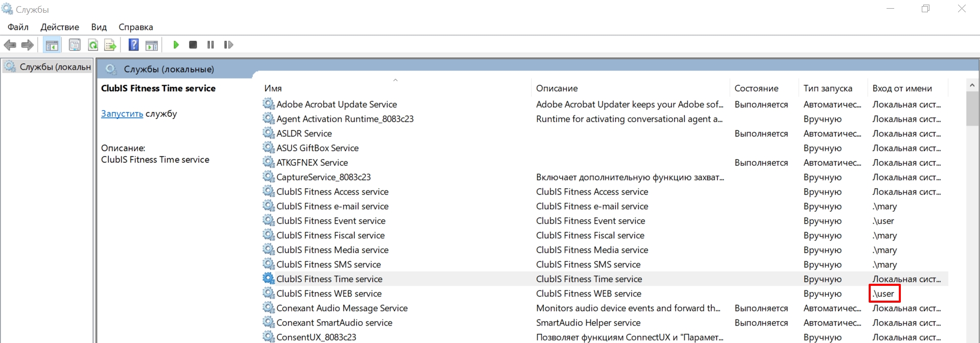Start the selected service with the green play icon

point(176,45)
